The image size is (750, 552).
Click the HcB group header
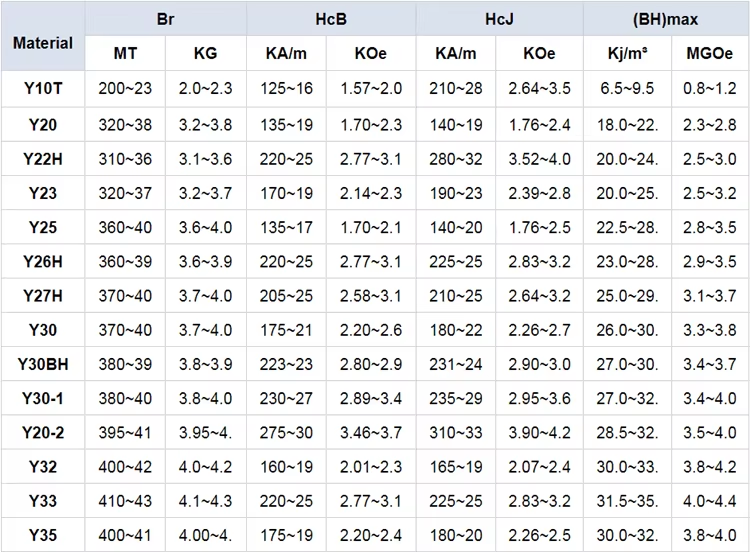(331, 19)
